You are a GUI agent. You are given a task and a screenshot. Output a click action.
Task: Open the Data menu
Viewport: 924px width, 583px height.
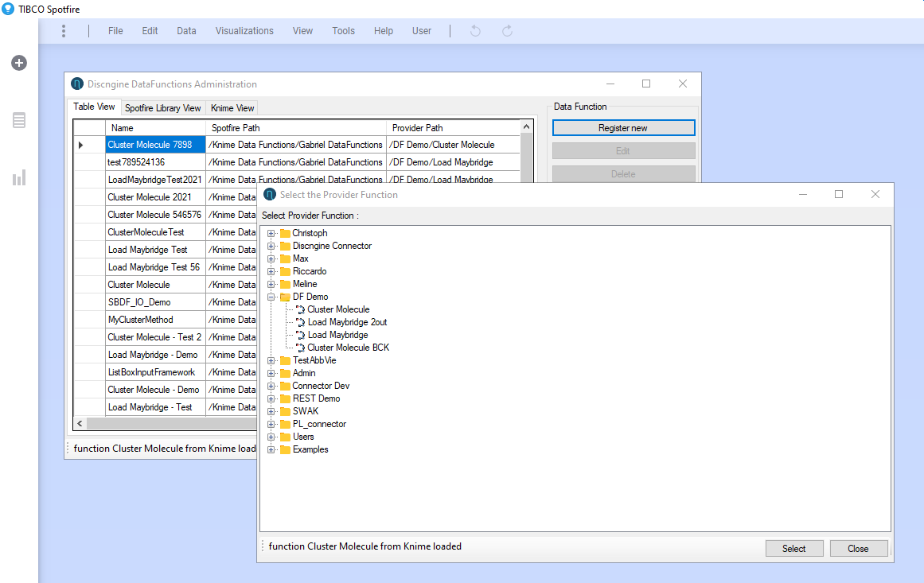coord(186,31)
